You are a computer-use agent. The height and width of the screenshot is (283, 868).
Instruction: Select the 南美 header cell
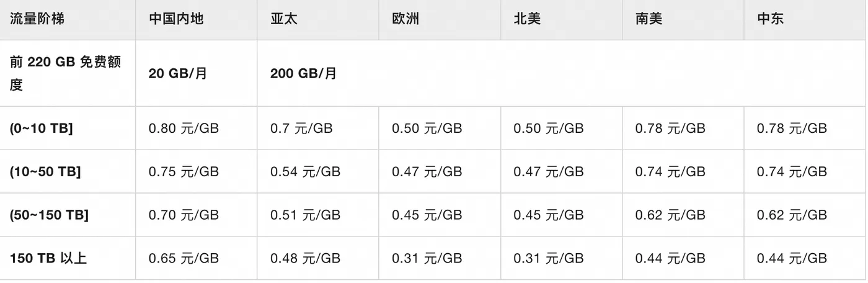(649, 19)
